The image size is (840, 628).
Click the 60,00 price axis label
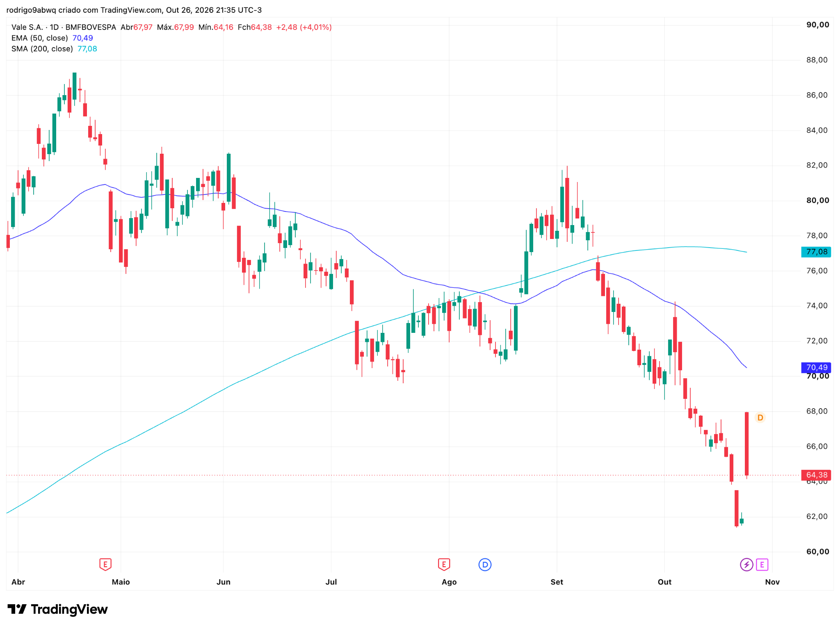point(817,552)
